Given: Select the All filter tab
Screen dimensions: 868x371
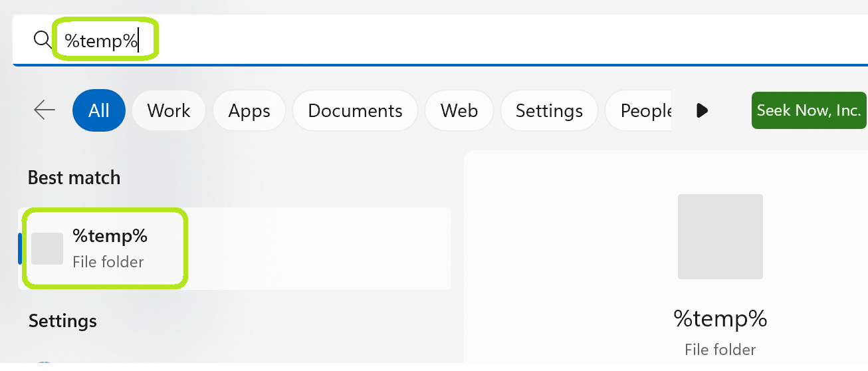Looking at the screenshot, I should pos(99,110).
